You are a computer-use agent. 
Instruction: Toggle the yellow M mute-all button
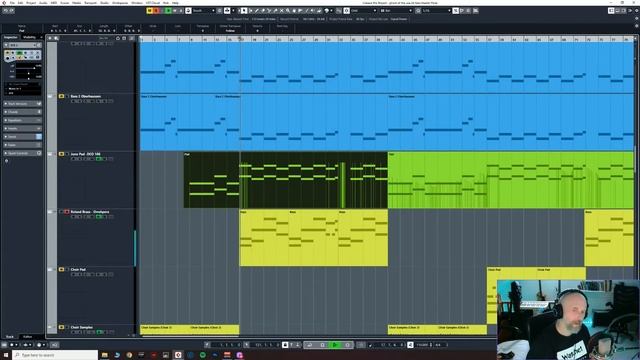[x=149, y=10]
